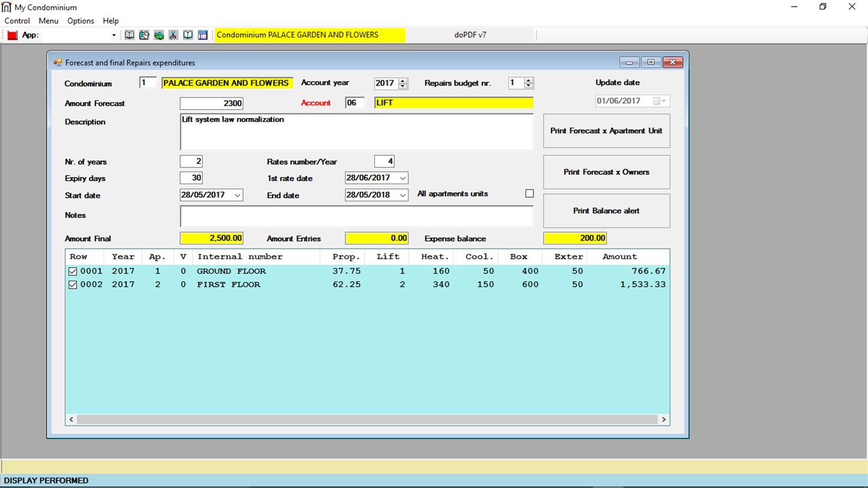
Task: Open the Help menu
Action: 111,20
